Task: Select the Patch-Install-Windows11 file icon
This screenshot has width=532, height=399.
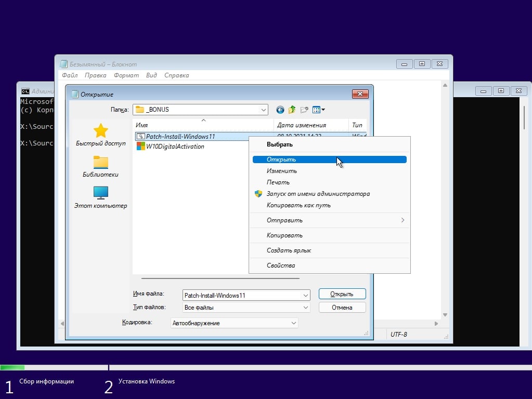Action: (x=140, y=136)
